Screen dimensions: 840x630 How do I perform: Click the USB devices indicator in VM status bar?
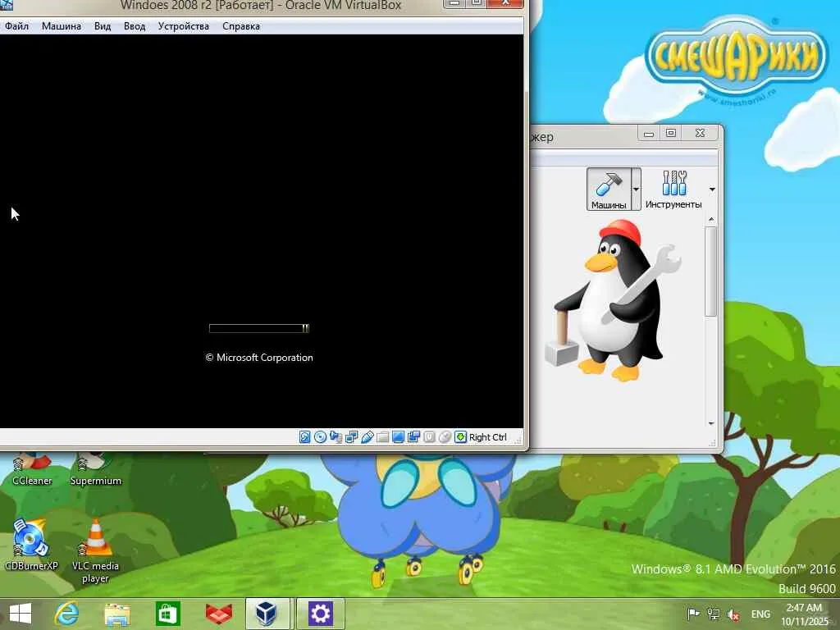click(367, 437)
